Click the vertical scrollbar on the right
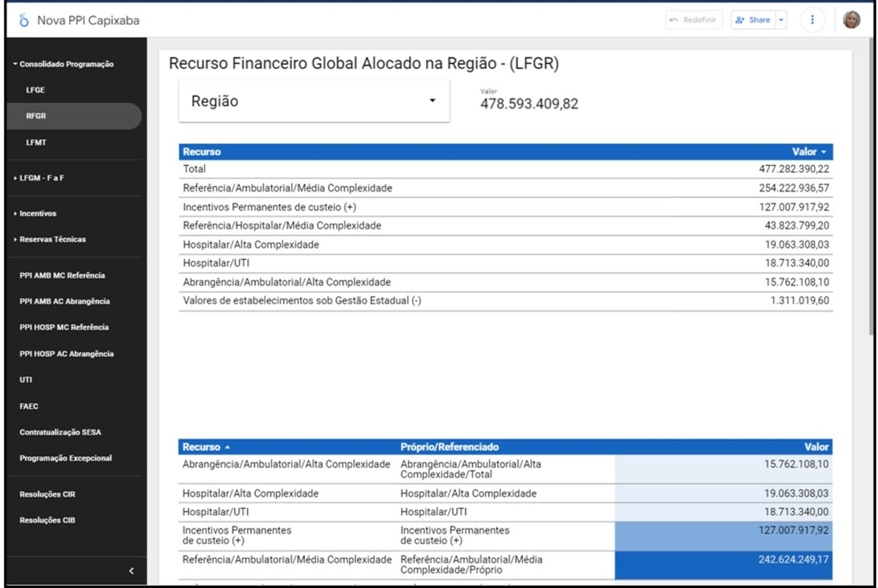Image resolution: width=878 pixels, height=588 pixels. tap(871, 188)
